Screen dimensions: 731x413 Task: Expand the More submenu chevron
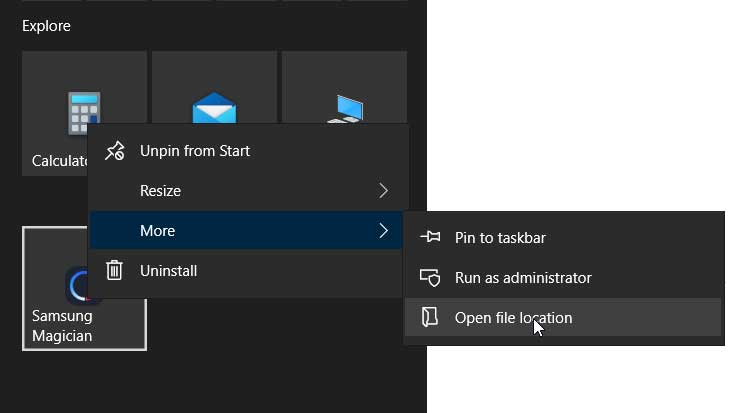[383, 230]
